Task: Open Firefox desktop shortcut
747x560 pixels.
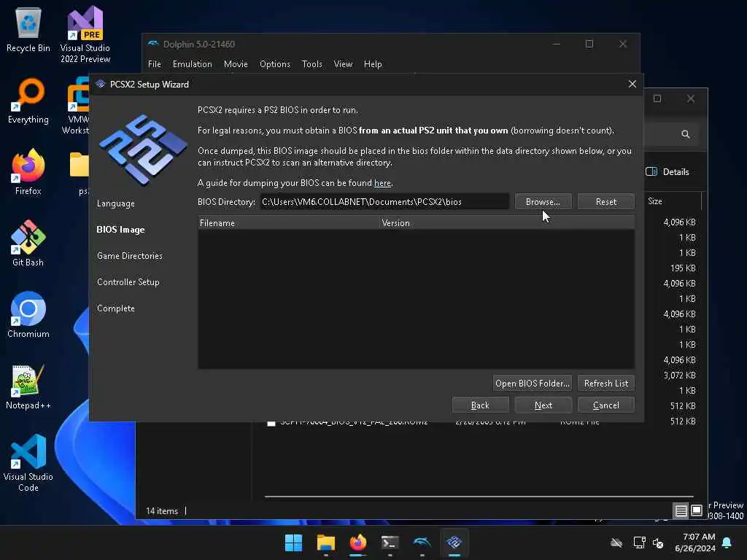Action: [x=28, y=171]
